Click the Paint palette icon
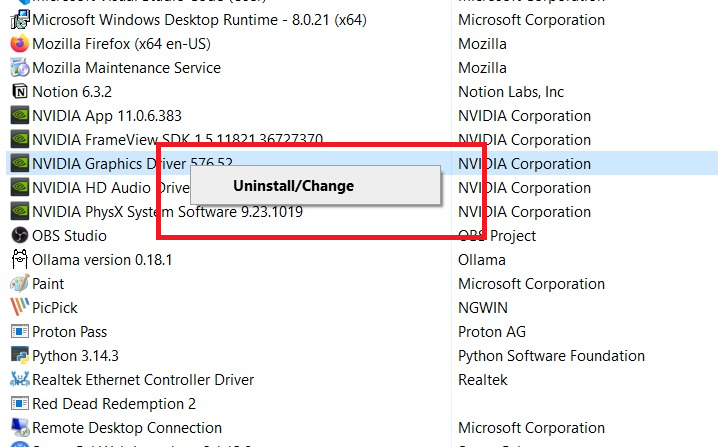This screenshot has width=718, height=447. (20, 283)
